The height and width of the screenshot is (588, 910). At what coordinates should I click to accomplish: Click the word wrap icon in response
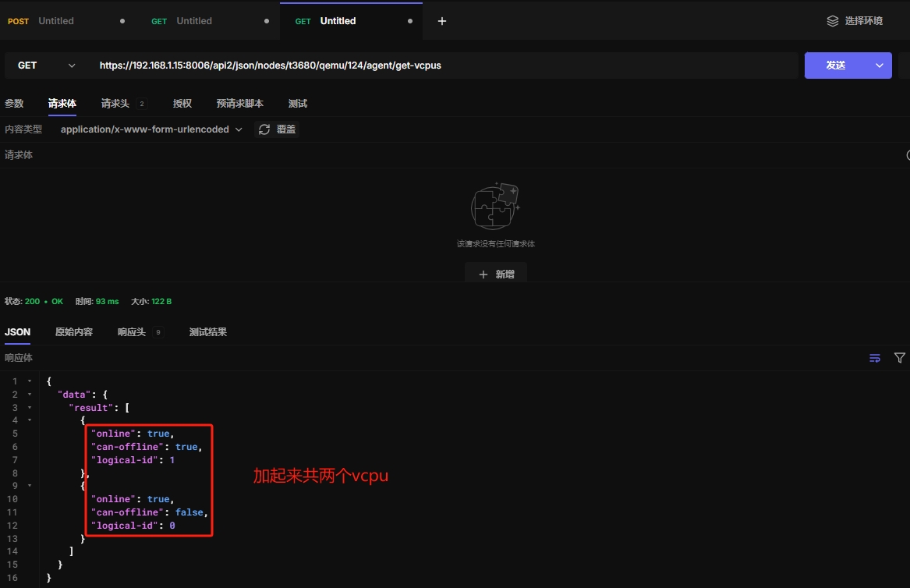point(875,358)
